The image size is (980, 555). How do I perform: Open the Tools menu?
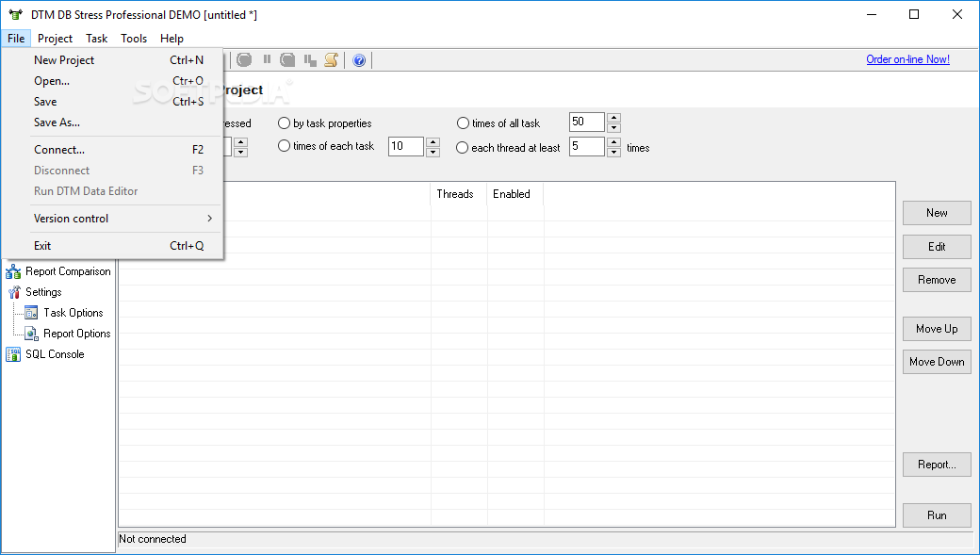click(x=134, y=38)
